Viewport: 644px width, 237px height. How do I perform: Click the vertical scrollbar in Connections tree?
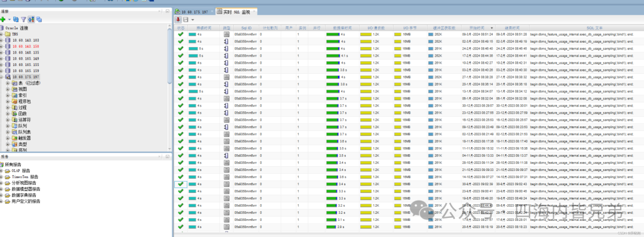[169, 55]
